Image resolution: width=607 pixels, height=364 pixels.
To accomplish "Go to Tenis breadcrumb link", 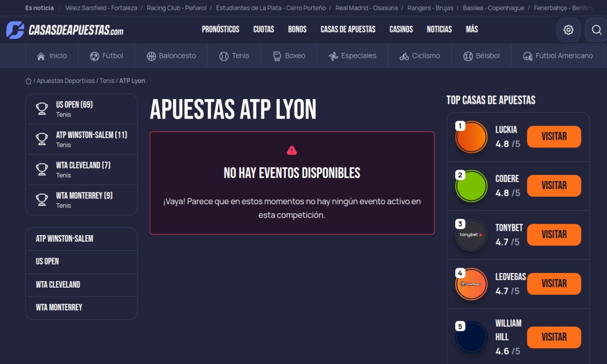I will click(x=107, y=81).
